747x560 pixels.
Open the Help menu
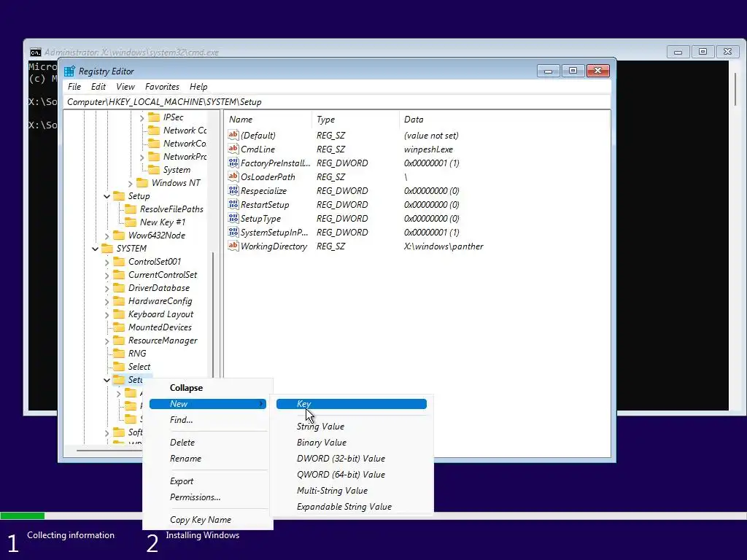point(198,87)
